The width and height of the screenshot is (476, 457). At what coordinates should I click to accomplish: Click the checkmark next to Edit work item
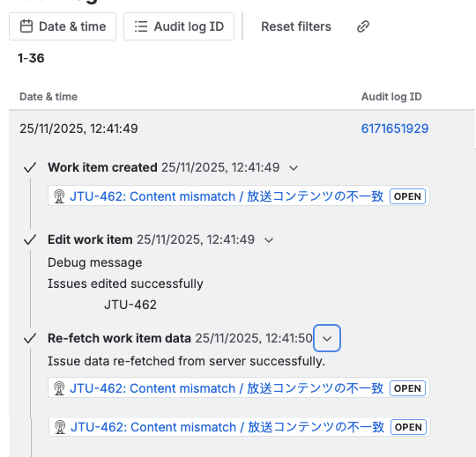click(30, 240)
